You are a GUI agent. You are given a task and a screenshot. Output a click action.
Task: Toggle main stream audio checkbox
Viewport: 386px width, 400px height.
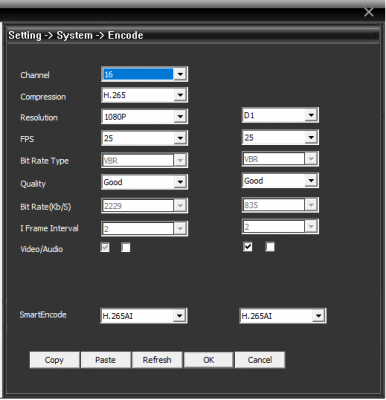click(126, 248)
